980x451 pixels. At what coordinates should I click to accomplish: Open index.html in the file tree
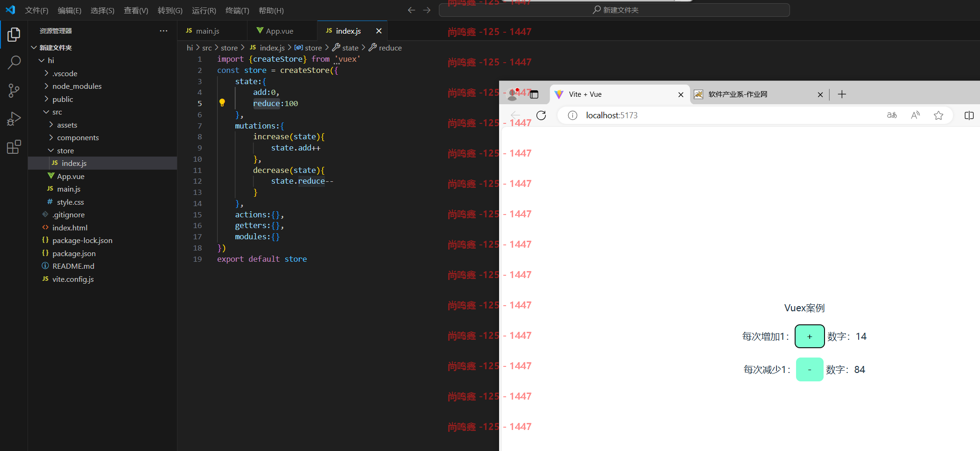pos(103,228)
